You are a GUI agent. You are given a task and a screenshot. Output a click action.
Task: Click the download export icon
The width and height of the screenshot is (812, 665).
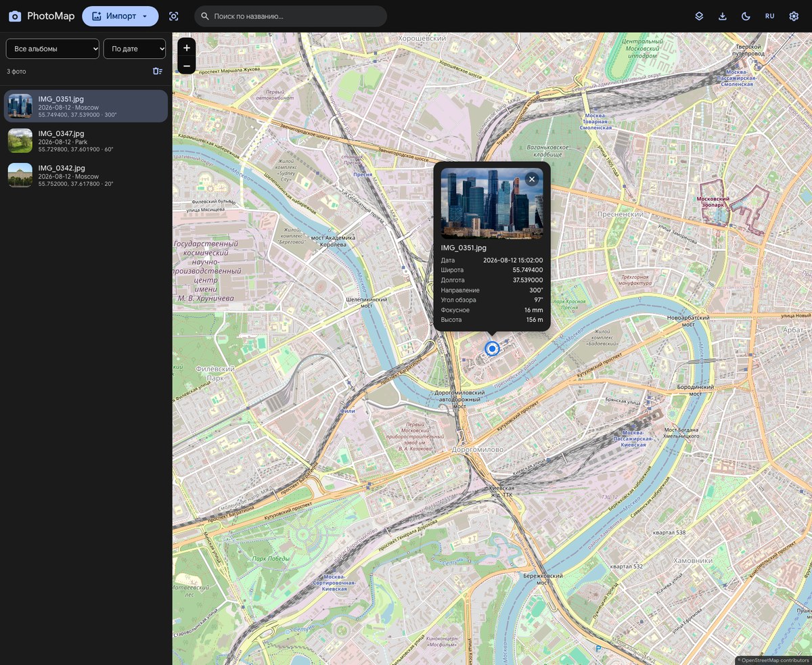[723, 16]
